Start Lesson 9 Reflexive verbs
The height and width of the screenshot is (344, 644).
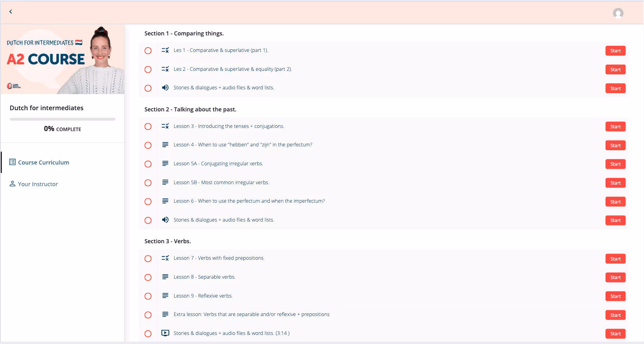pyautogui.click(x=615, y=296)
